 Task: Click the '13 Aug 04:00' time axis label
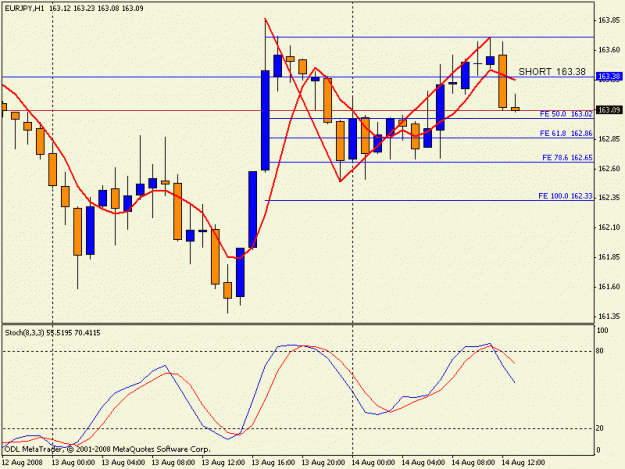coord(123,463)
